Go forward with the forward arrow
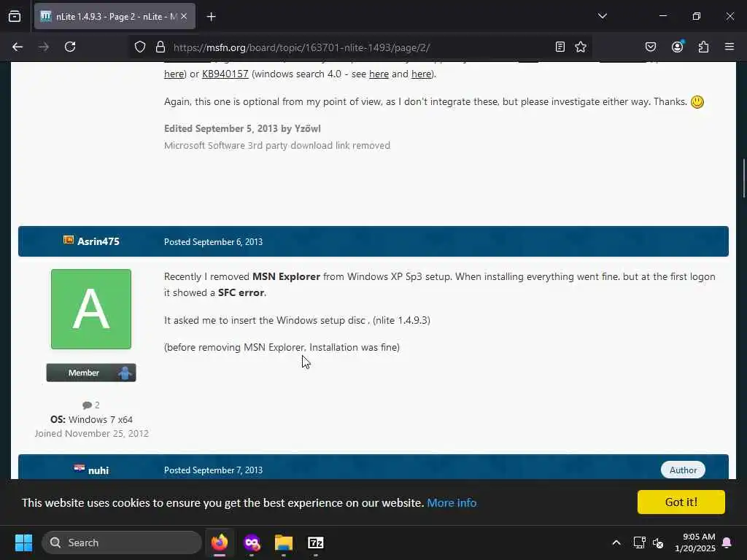747x560 pixels. [44, 47]
